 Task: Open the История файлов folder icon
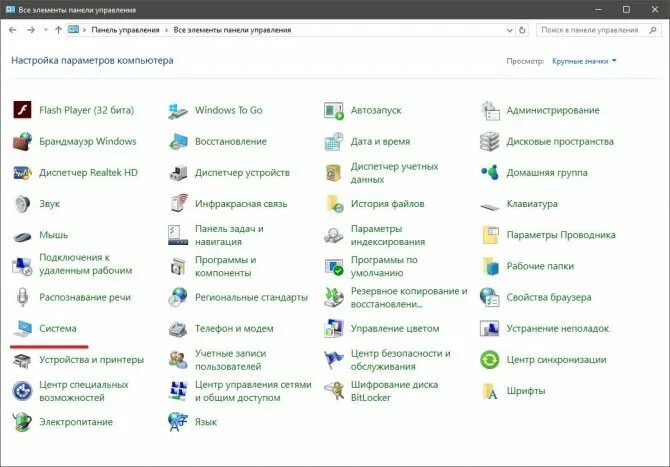334,204
